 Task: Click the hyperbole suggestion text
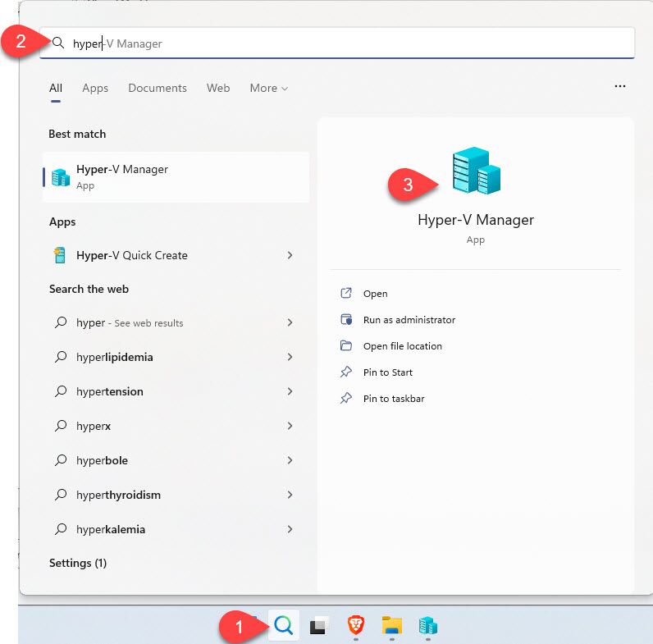102,461
